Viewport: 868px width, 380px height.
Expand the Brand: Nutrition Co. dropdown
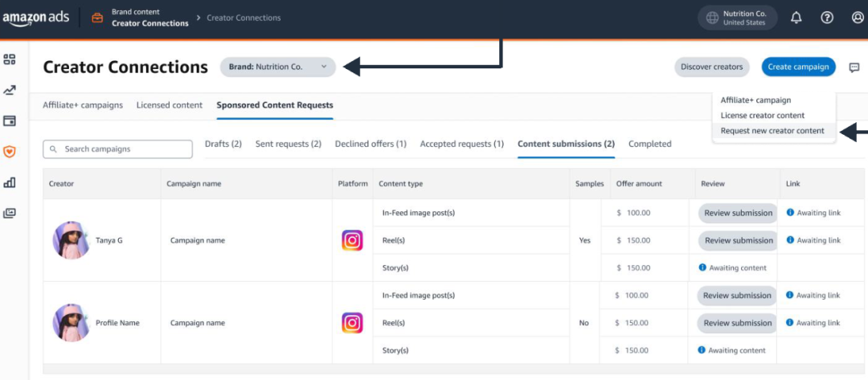(278, 67)
